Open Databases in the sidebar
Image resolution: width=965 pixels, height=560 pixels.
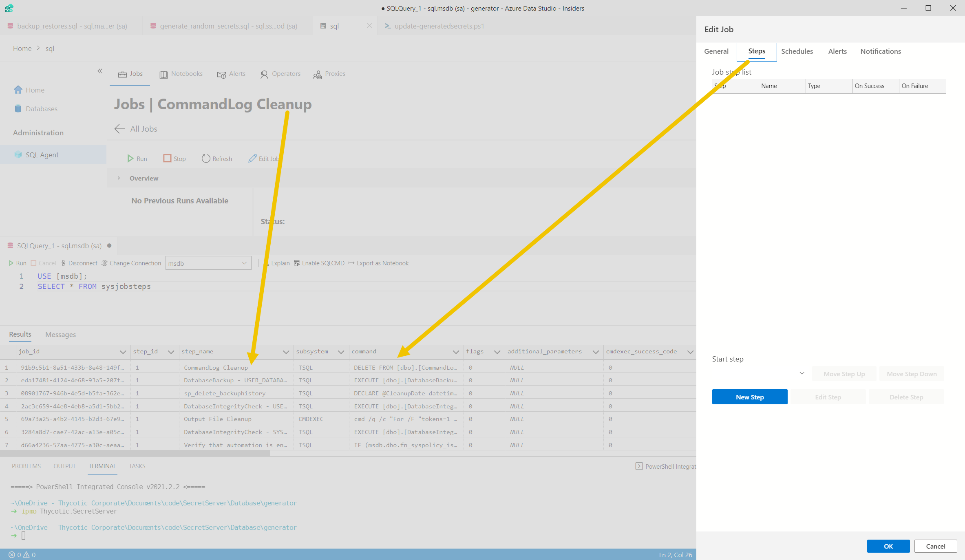[x=41, y=109]
